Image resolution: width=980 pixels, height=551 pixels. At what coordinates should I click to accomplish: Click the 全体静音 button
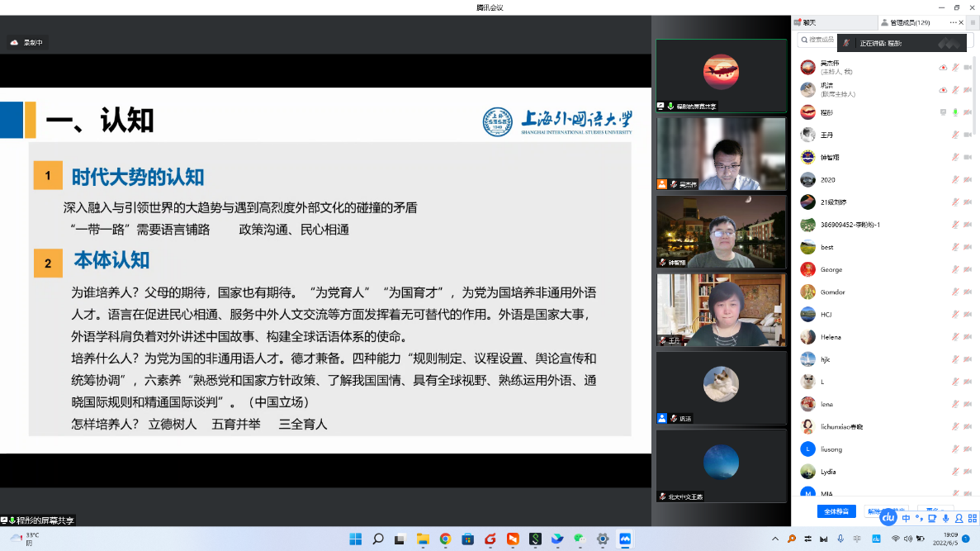[x=836, y=511]
